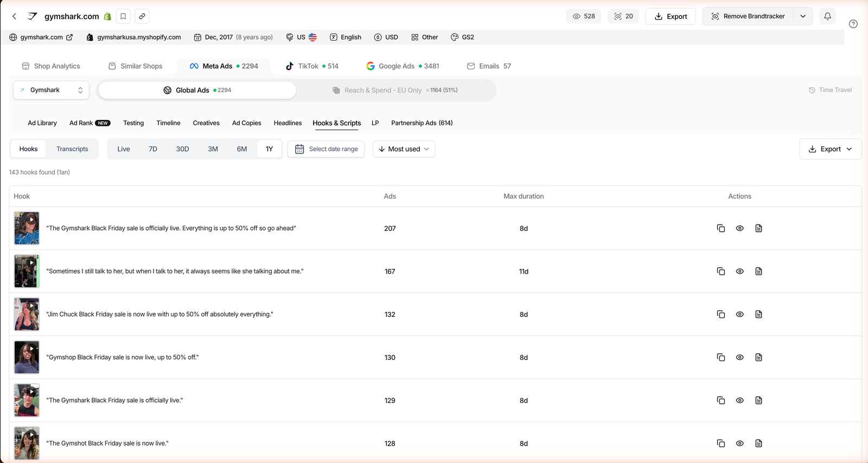Image resolution: width=868 pixels, height=463 pixels.
Task: Play the "Gymshop Black Friday" hook thumbnail
Action: (27, 357)
